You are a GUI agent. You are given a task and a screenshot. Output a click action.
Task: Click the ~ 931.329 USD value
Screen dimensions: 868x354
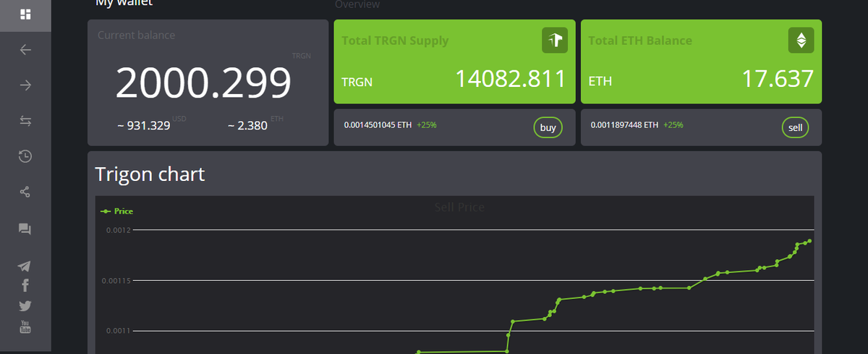tap(144, 126)
